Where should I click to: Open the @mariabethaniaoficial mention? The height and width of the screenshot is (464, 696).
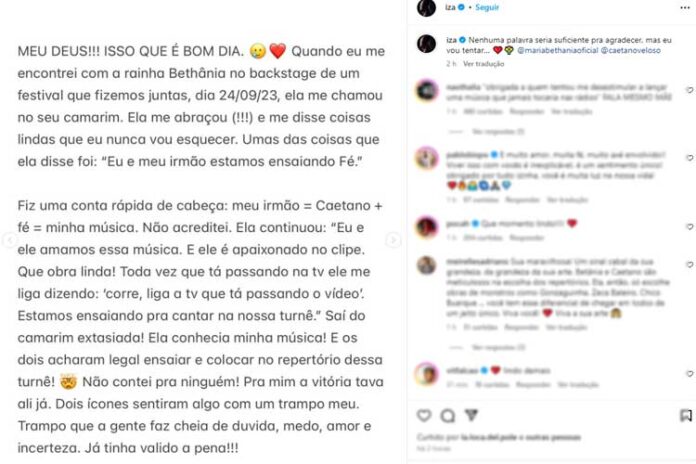558,51
